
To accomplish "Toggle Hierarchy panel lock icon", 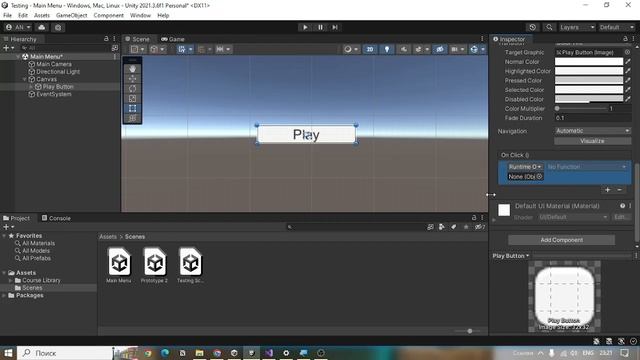I will [106, 39].
